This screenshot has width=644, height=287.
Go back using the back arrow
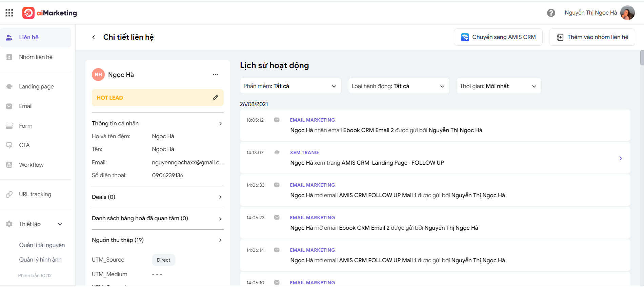point(94,37)
